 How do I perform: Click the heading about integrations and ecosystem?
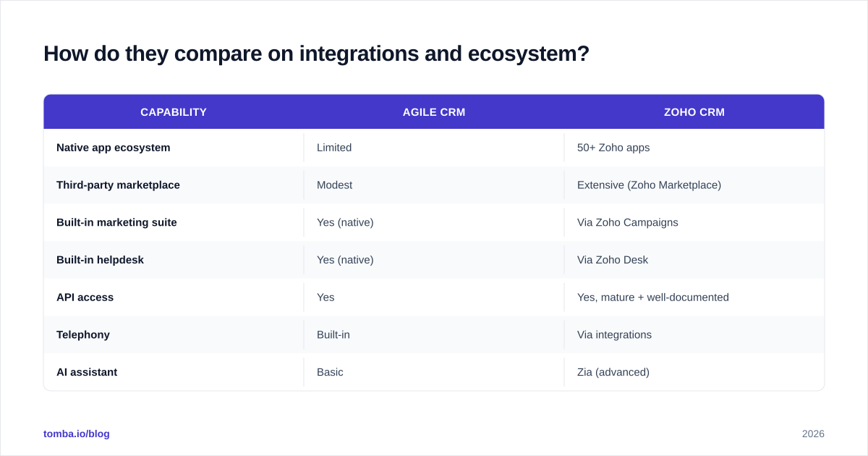click(x=316, y=54)
